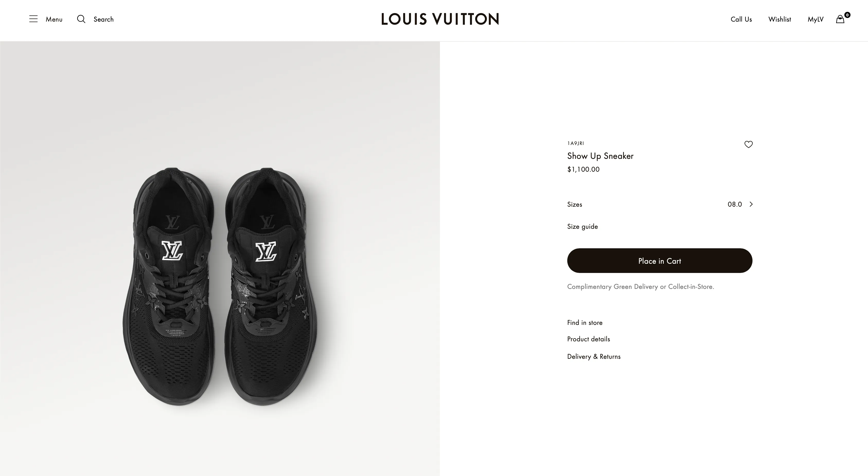Click Find in store link
Image resolution: width=868 pixels, height=476 pixels.
tap(584, 323)
